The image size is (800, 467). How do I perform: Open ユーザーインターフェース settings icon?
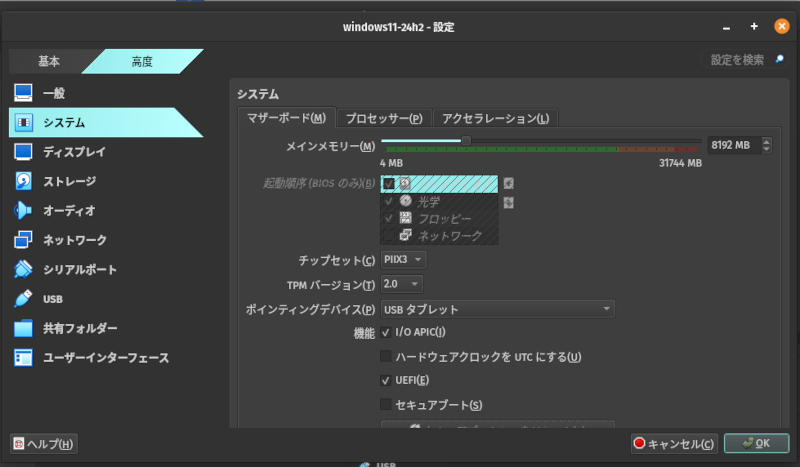23,357
